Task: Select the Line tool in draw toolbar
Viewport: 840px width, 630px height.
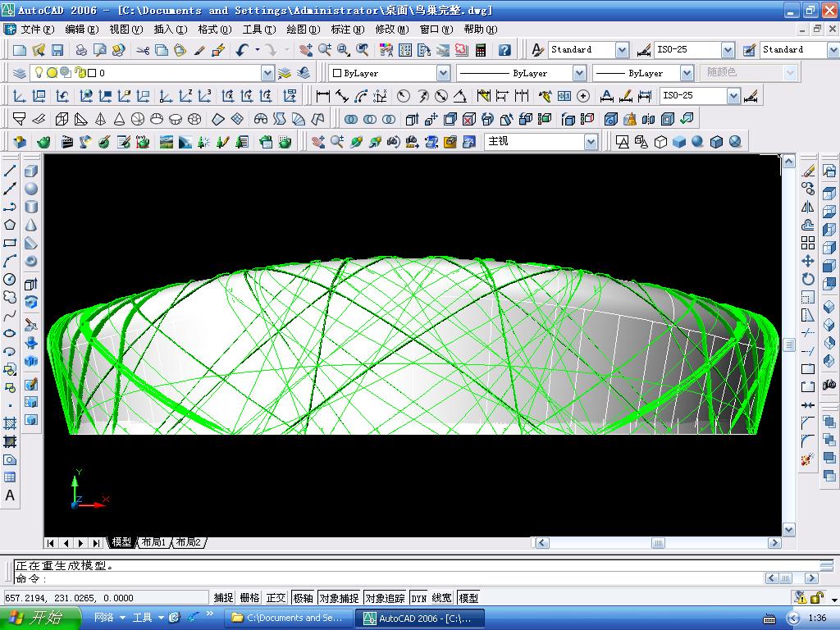Action: [x=10, y=171]
